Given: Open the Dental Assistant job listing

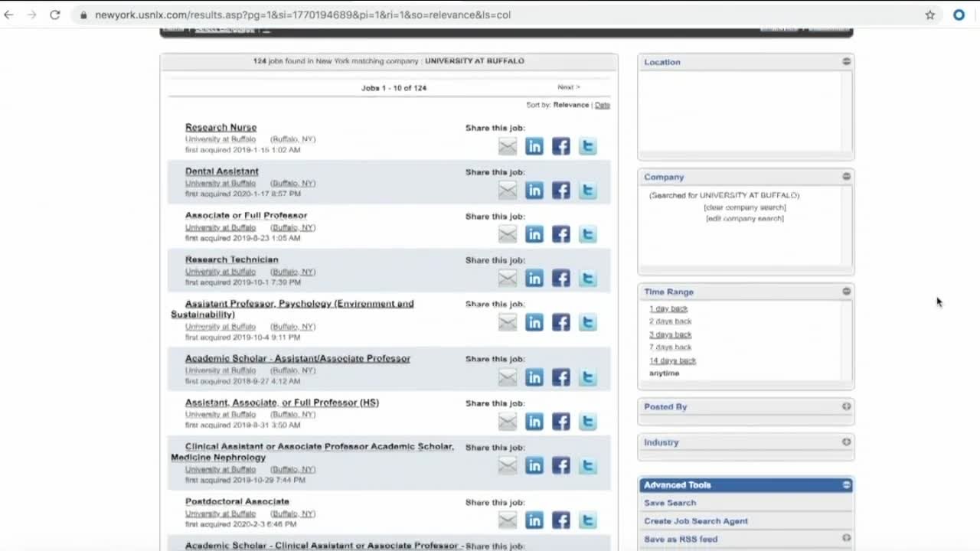Looking at the screenshot, I should tap(222, 171).
